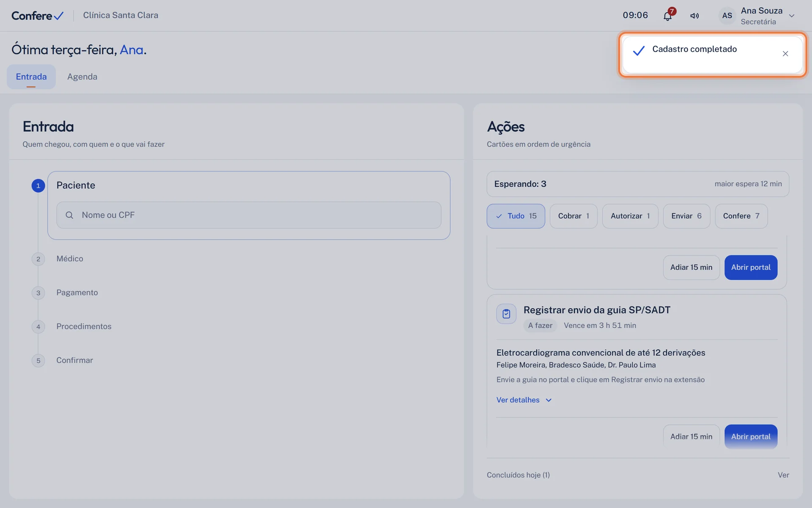Screen dimensions: 812x508
Task: Select the Entrada tab
Action: coord(31,77)
